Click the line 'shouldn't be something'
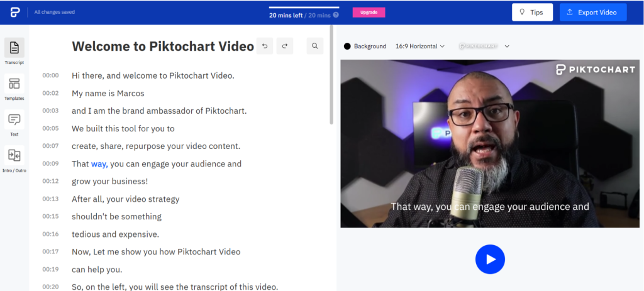 [116, 216]
